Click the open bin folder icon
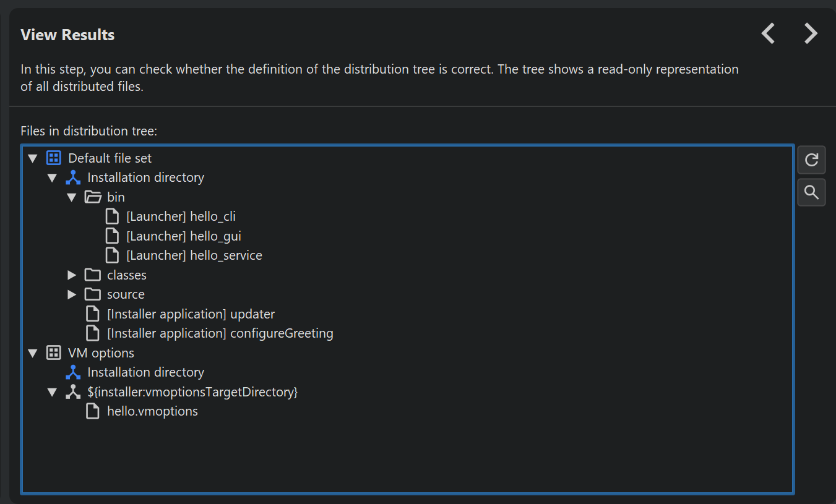Viewport: 836px width, 504px height. (x=93, y=197)
